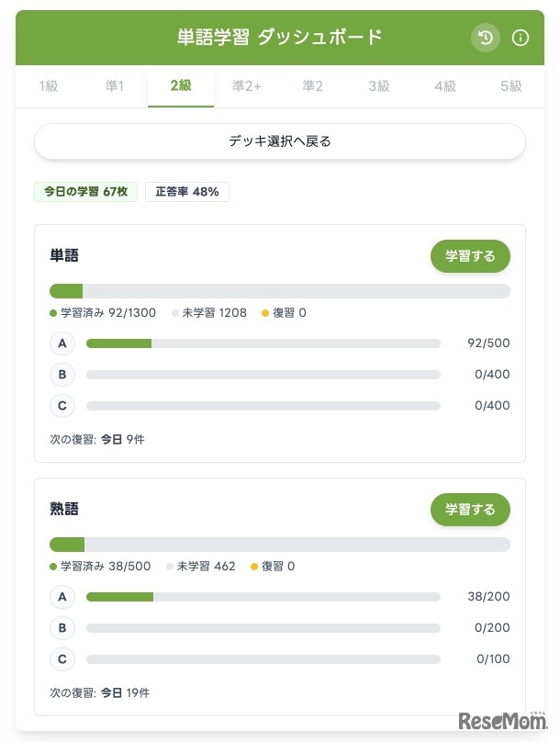The image size is (560, 742).
Task: Start 学習する for 熟語 deck
Action: [x=470, y=509]
